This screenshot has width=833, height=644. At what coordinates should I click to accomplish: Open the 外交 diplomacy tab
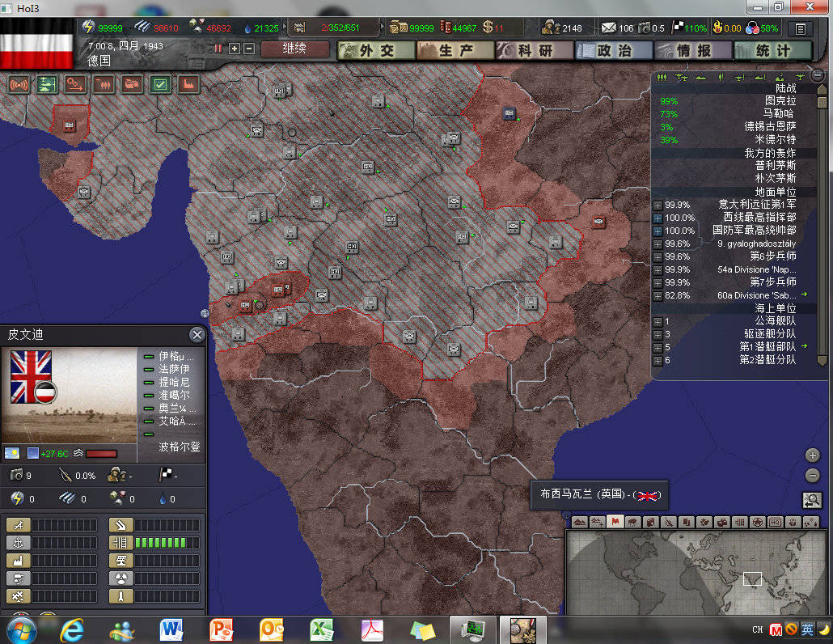click(376, 50)
